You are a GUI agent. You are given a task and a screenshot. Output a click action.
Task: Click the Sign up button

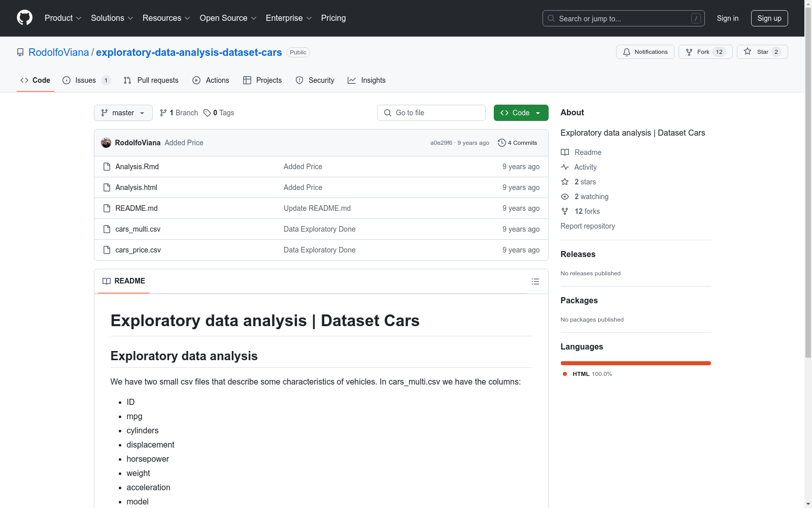click(769, 18)
